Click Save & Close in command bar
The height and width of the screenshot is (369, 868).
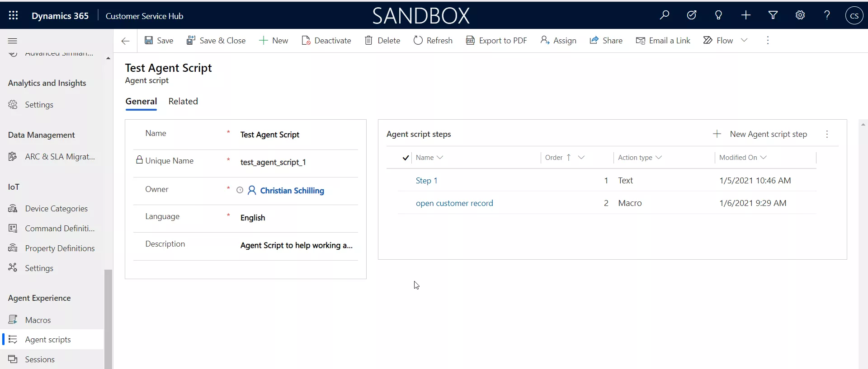(216, 41)
